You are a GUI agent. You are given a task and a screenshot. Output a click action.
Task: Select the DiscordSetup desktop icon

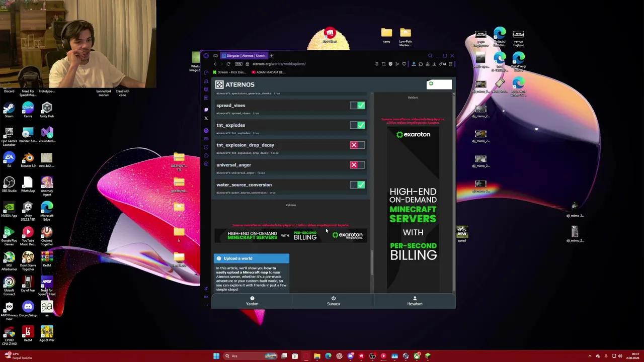[x=28, y=309]
